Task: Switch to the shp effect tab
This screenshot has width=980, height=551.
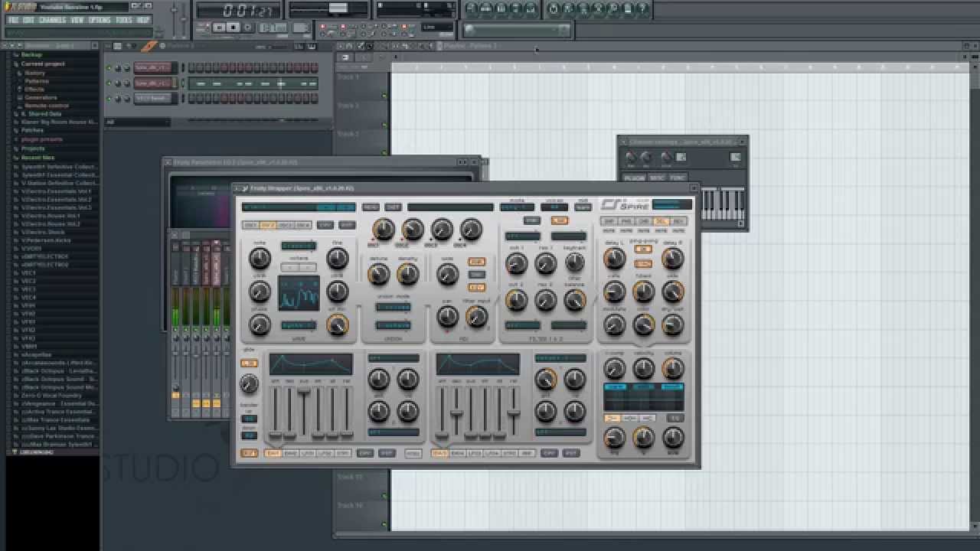Action: click(x=609, y=221)
